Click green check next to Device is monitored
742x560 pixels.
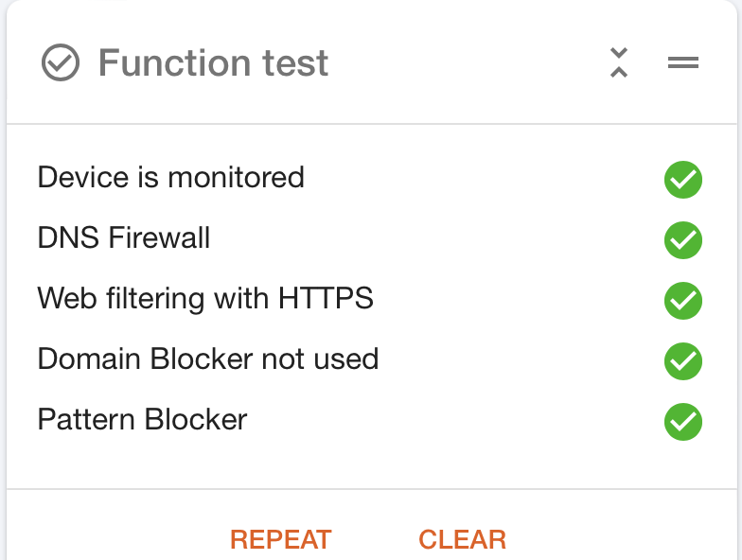point(683,180)
